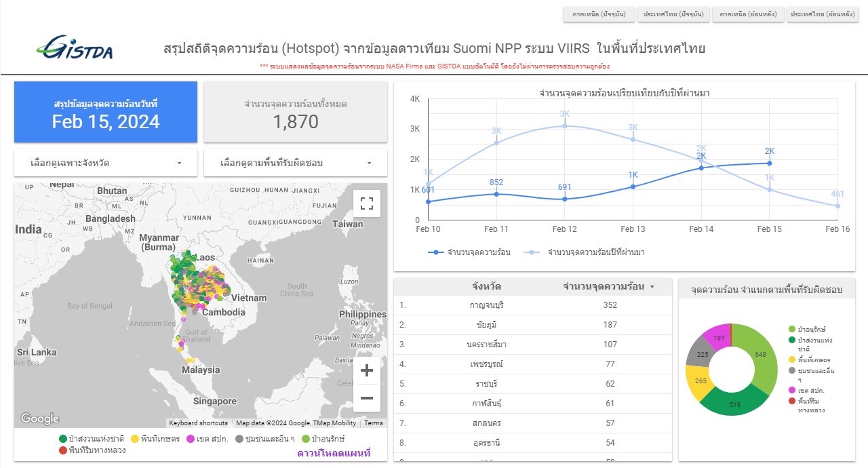
Task: Click the green ป่าสงวนแห่งชาติ dot in the map legend
Action: (63, 439)
